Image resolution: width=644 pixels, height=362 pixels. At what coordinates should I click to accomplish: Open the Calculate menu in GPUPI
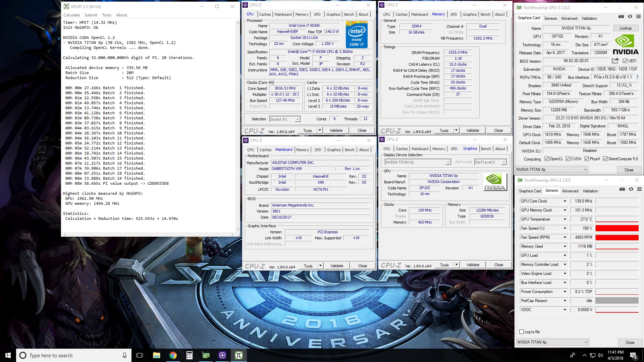71,15
